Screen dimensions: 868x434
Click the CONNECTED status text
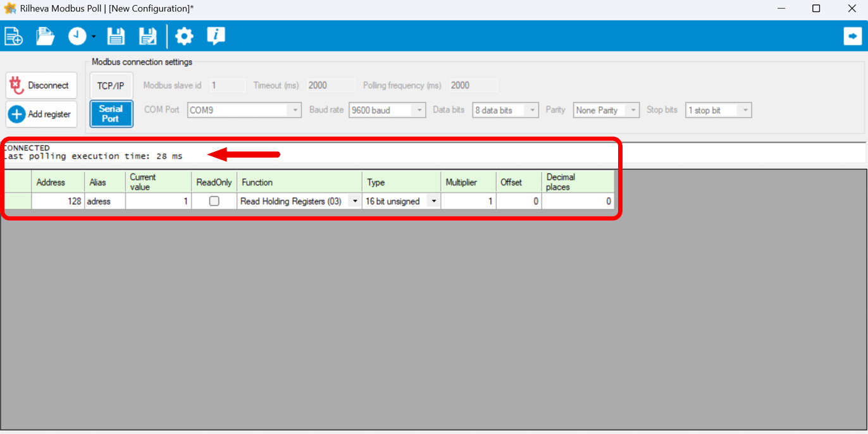(27, 148)
